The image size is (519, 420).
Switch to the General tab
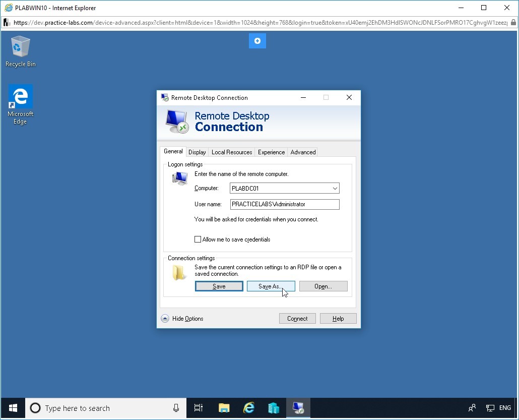[x=173, y=151]
